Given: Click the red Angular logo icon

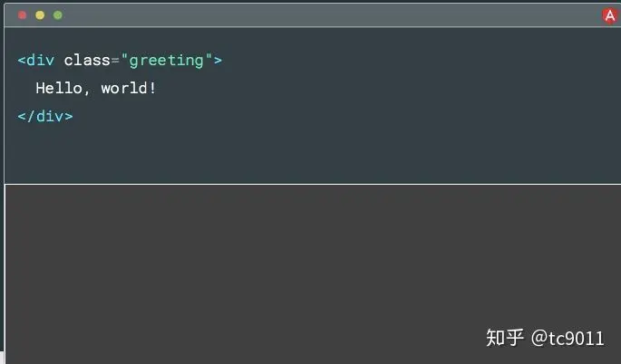Looking at the screenshot, I should [610, 14].
